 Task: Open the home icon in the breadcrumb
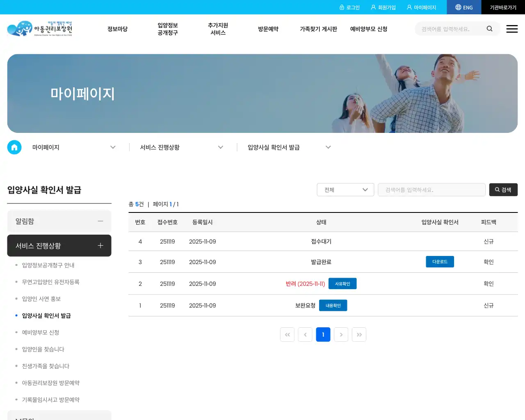pyautogui.click(x=14, y=147)
